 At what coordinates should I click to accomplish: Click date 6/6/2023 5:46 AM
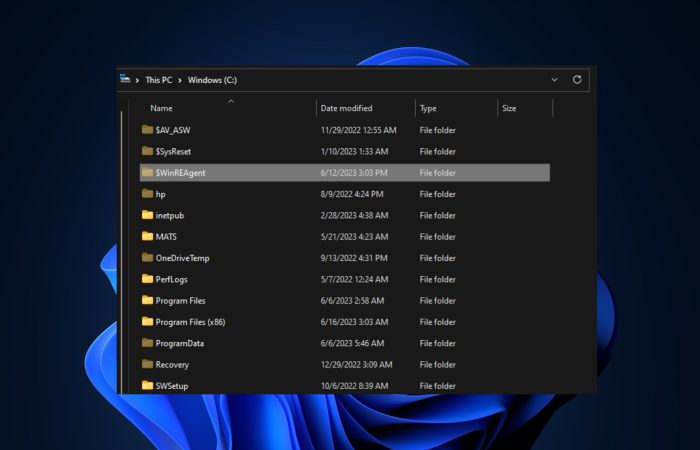click(x=352, y=343)
